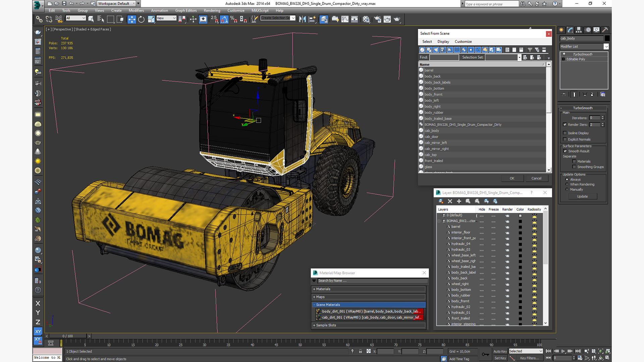Toggle Angle Snap icon
Viewport: 644px width, 362px height.
coord(224,19)
